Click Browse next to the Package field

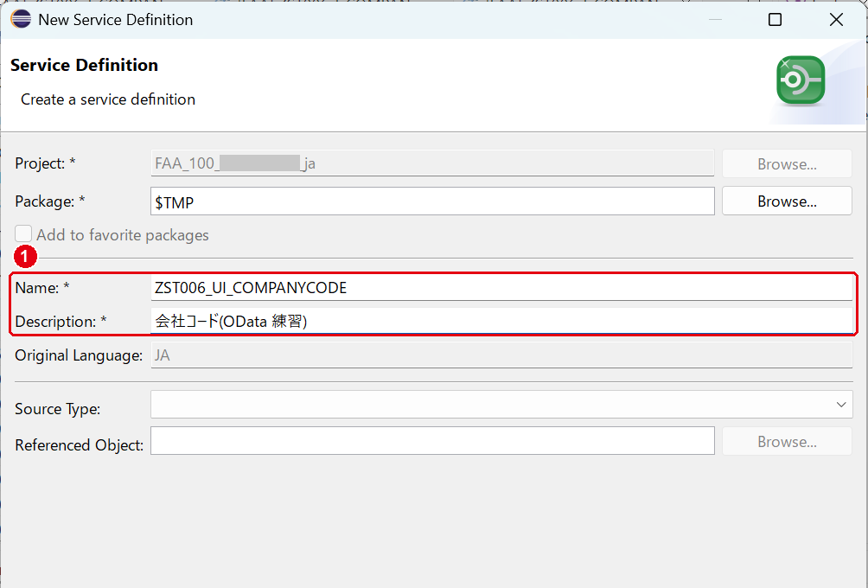[x=787, y=201]
